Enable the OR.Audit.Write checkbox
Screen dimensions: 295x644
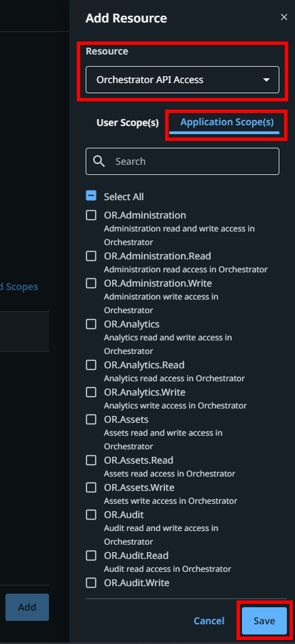coord(91,583)
